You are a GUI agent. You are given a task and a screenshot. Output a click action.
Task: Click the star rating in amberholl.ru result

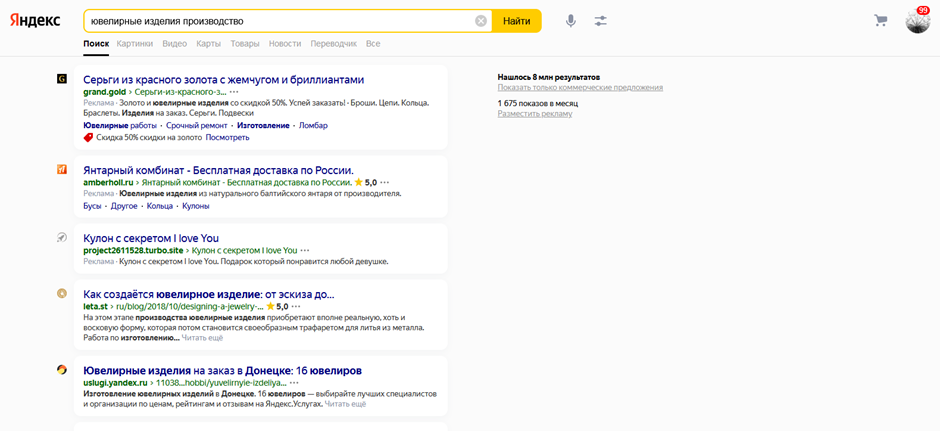366,182
